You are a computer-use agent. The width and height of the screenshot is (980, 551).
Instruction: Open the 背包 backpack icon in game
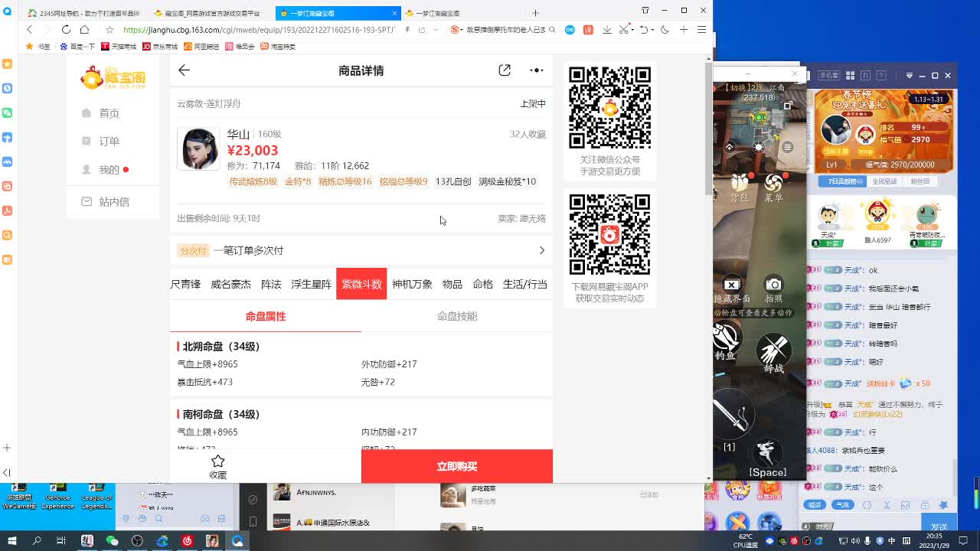click(740, 187)
